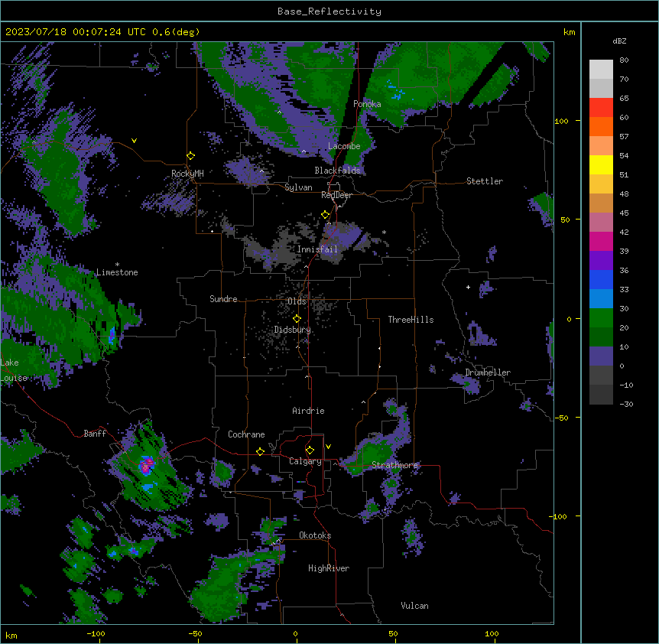Click the Okotoks label
This screenshot has width=659, height=644.
[x=315, y=535]
